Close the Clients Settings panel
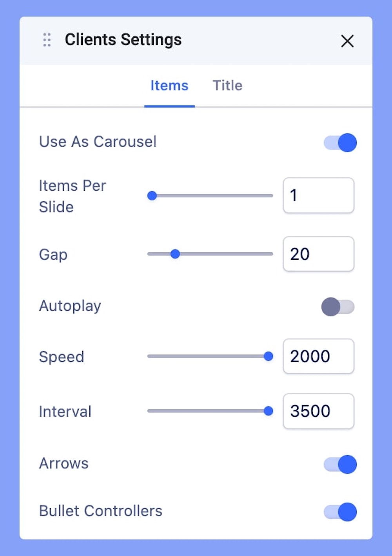 point(347,41)
